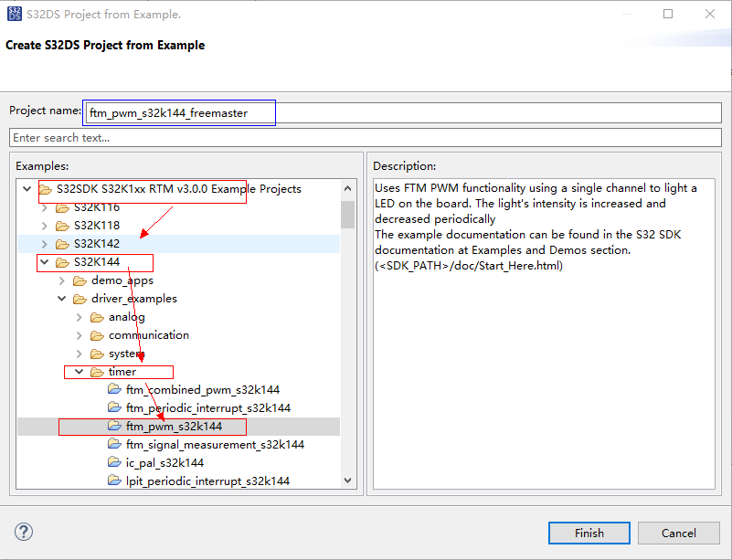Click ftm_combined_pwm_s32k144 project icon
This screenshot has width=732, height=560.
pos(114,389)
